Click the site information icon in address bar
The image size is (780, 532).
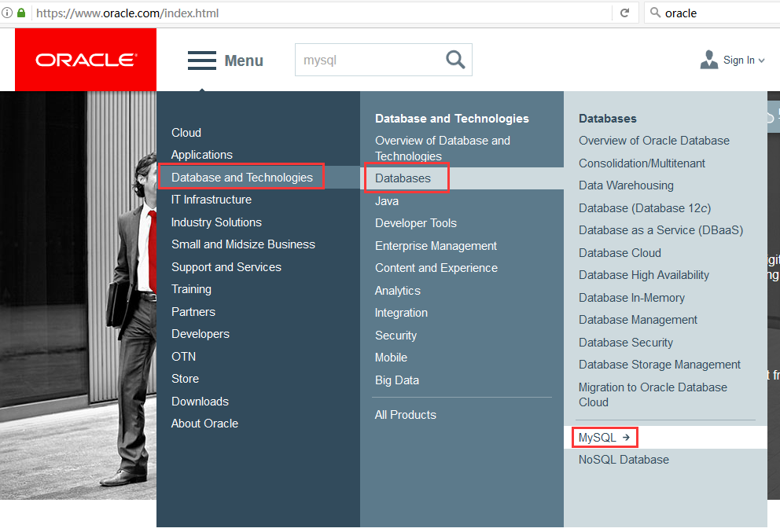click(7, 13)
